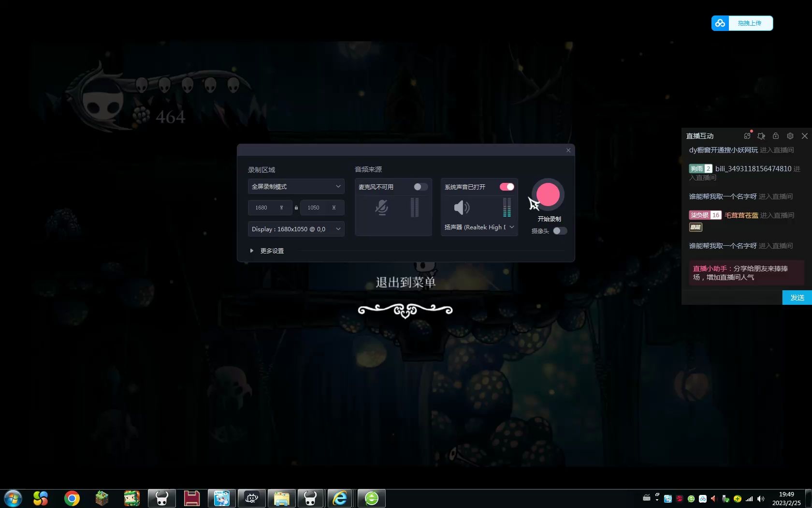Click the 发送 send button

click(x=797, y=298)
